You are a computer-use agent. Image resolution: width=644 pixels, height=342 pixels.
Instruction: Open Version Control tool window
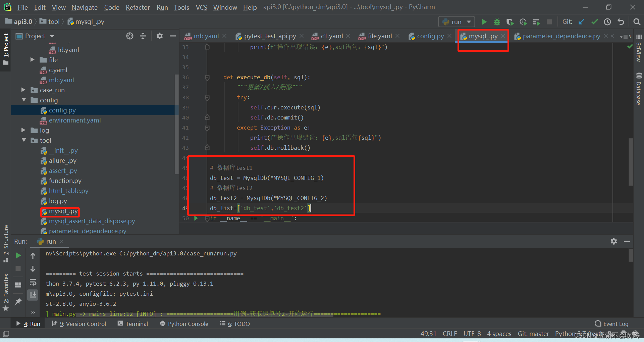pyautogui.click(x=79, y=324)
